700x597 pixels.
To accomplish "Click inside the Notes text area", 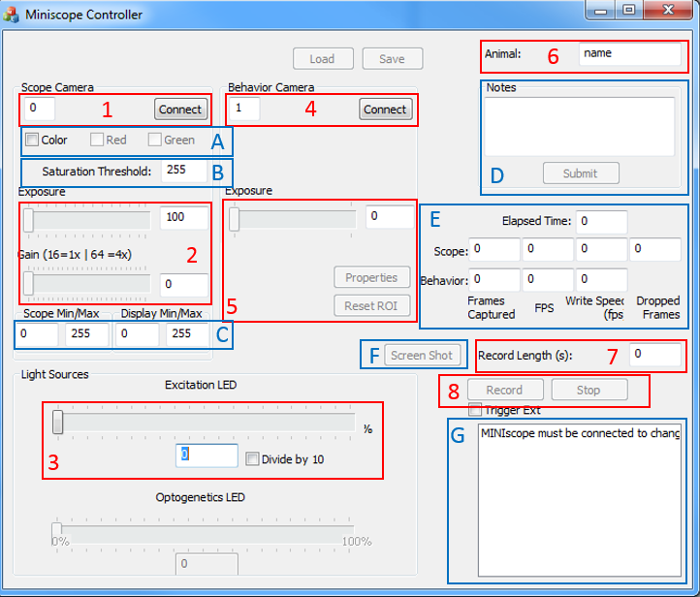I will [580, 126].
